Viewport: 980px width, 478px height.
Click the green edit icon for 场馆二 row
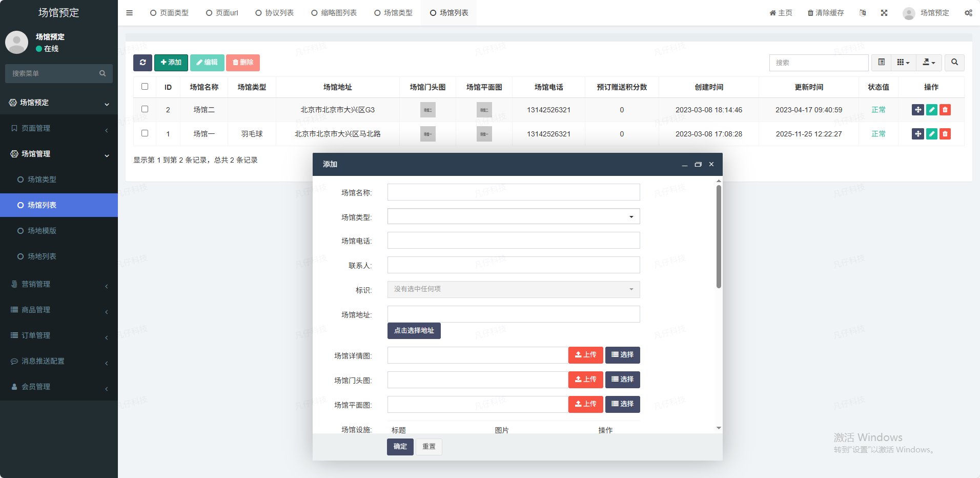click(932, 110)
